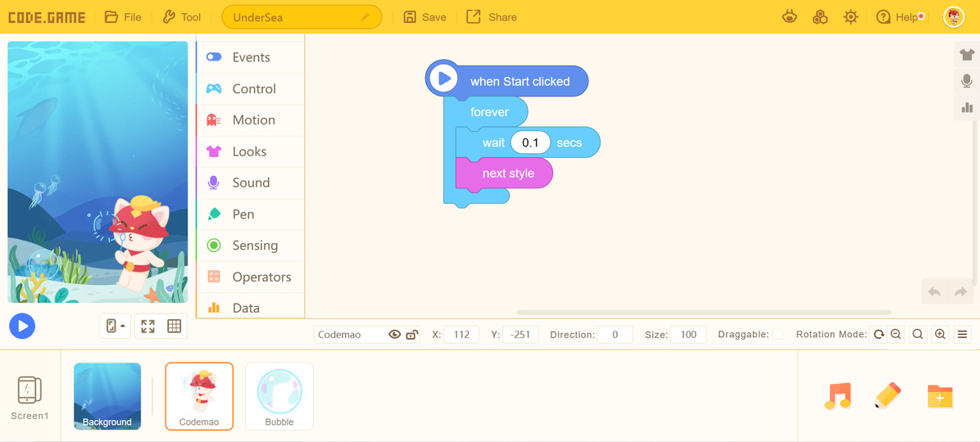The height and width of the screenshot is (442, 980).
Task: Click the forever loop block
Action: (488, 112)
